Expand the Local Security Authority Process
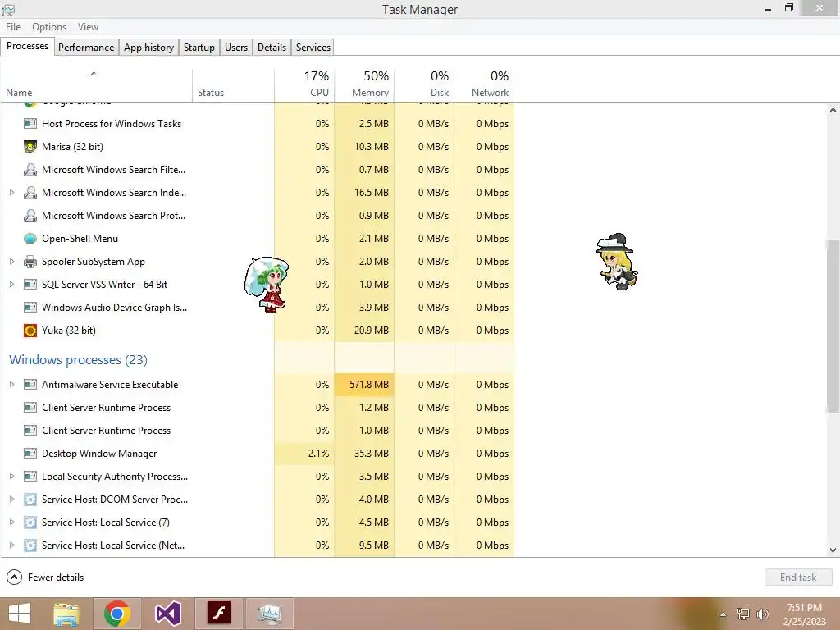840x630 pixels. (11, 477)
